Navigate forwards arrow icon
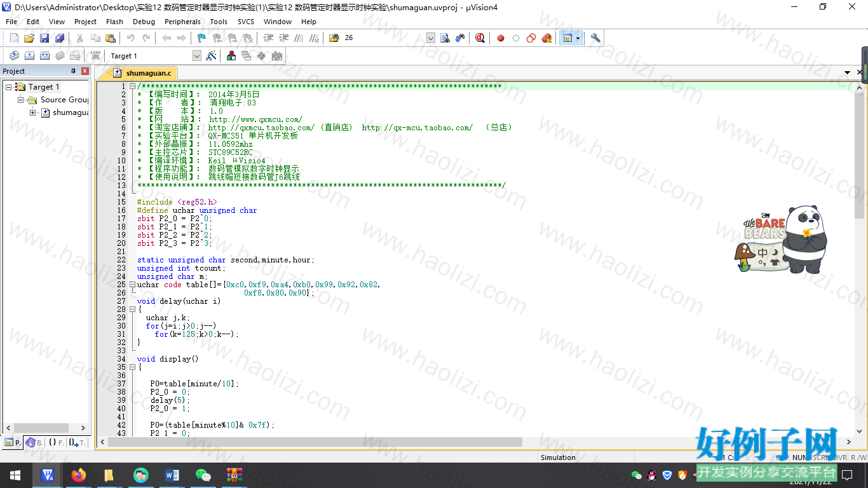This screenshot has height=488, width=868. [x=182, y=38]
